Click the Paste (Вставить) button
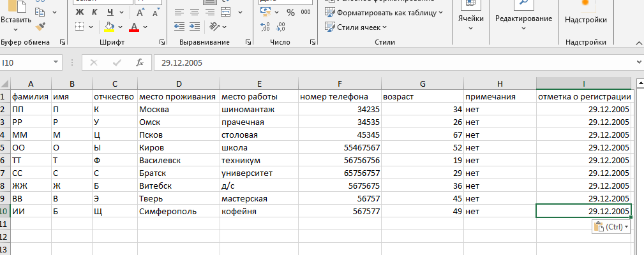This screenshot has width=644, height=255. [15, 12]
